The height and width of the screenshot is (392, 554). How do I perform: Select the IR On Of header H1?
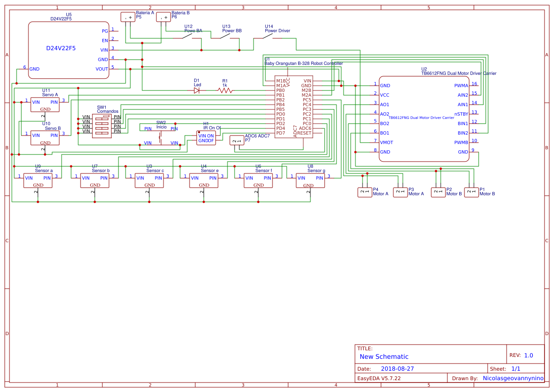click(206, 138)
